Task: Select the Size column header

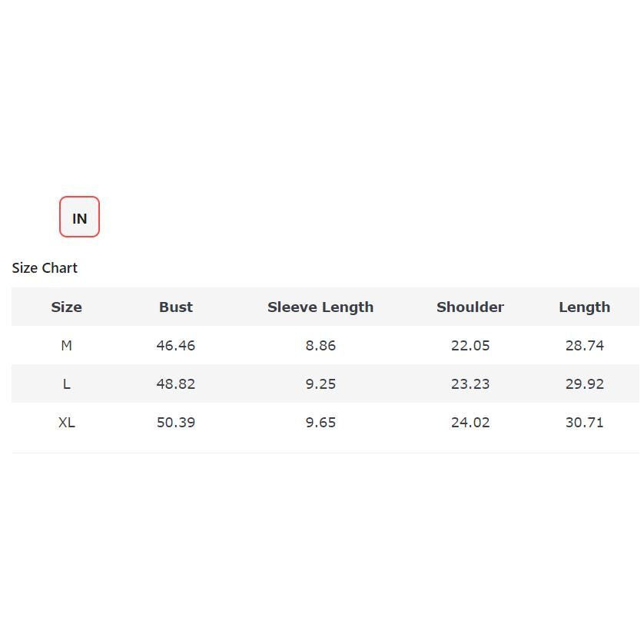Action: pos(67,307)
